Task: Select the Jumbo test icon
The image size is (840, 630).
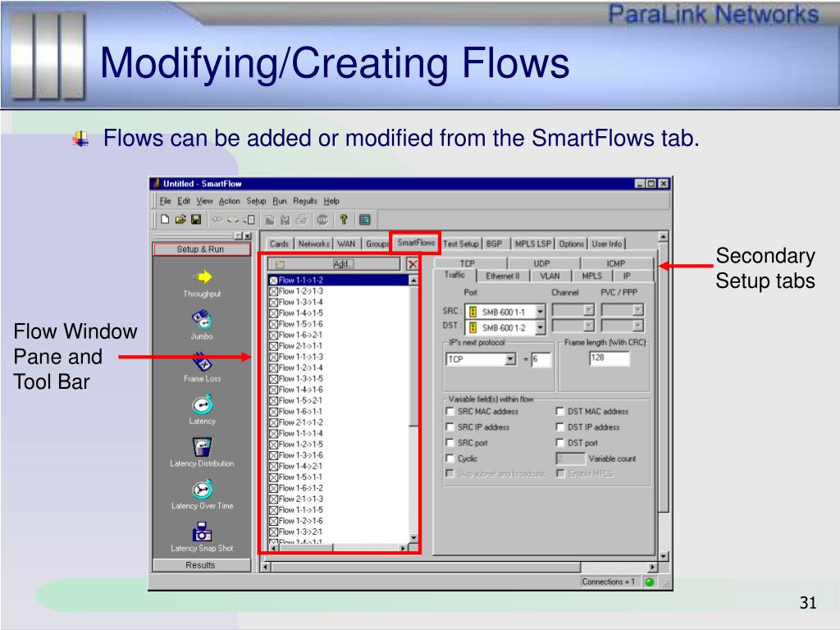Action: coord(202,320)
